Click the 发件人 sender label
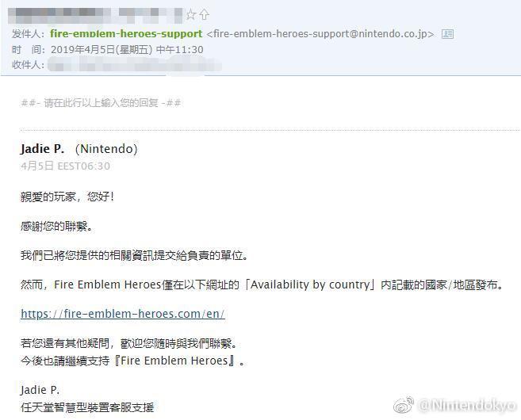The height and width of the screenshot is (420, 521). click(x=28, y=34)
